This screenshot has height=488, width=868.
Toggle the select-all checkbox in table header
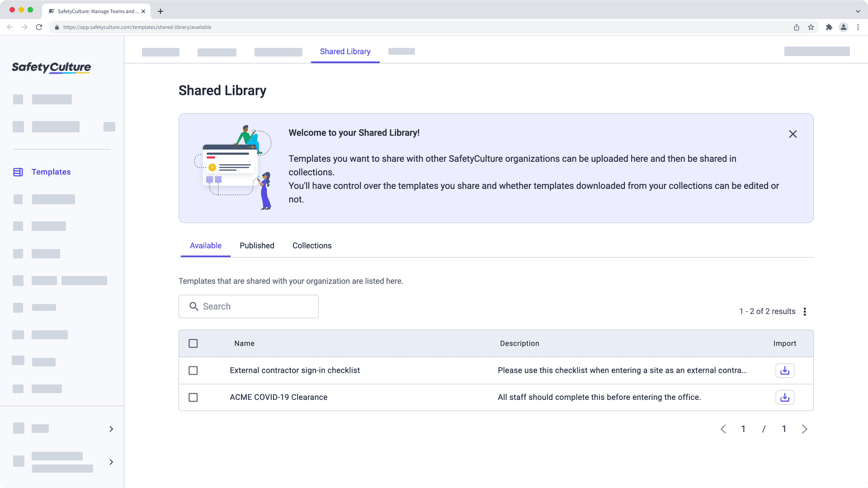193,343
